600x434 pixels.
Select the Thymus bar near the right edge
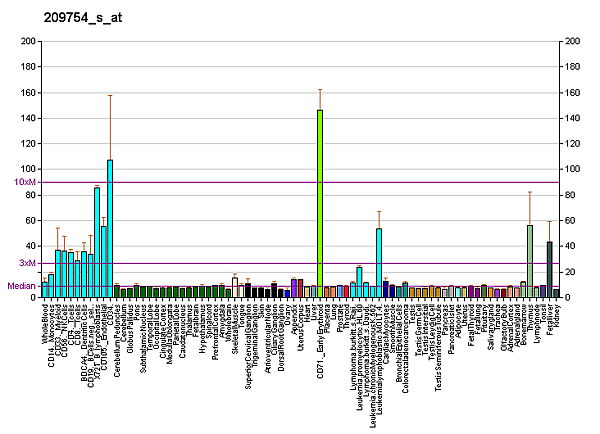pyautogui.click(x=530, y=260)
